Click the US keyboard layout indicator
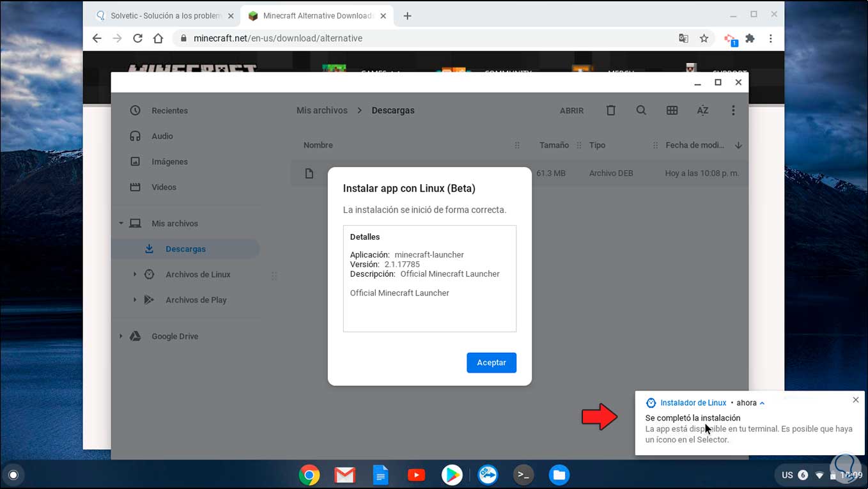The height and width of the screenshot is (489, 868). 787,475
